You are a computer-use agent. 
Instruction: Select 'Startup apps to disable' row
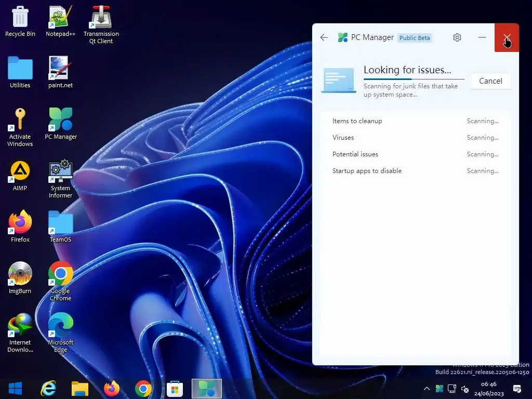tap(415, 170)
